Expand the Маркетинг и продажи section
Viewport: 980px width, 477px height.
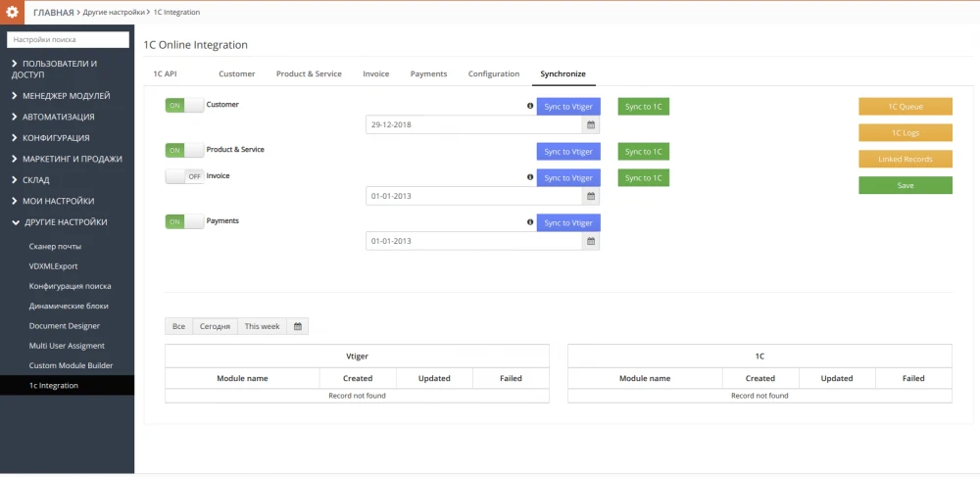tap(67, 159)
